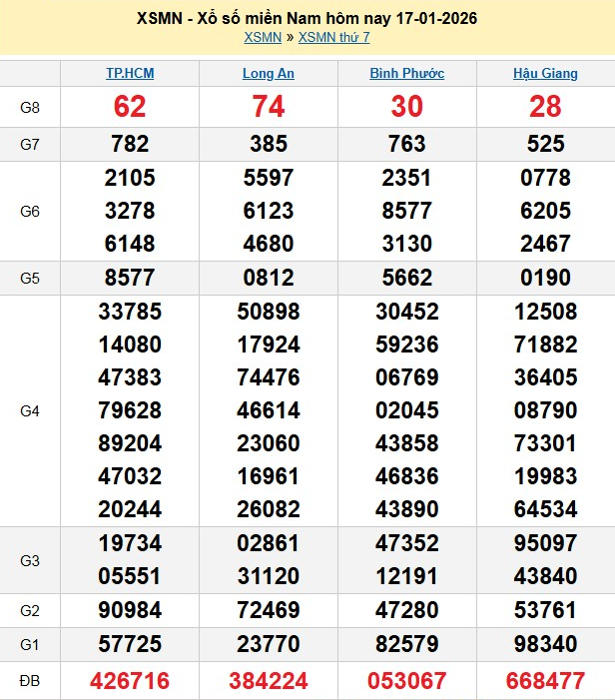The width and height of the screenshot is (615, 700).
Task: Click TP.HCM G8 result 62
Action: click(x=130, y=107)
